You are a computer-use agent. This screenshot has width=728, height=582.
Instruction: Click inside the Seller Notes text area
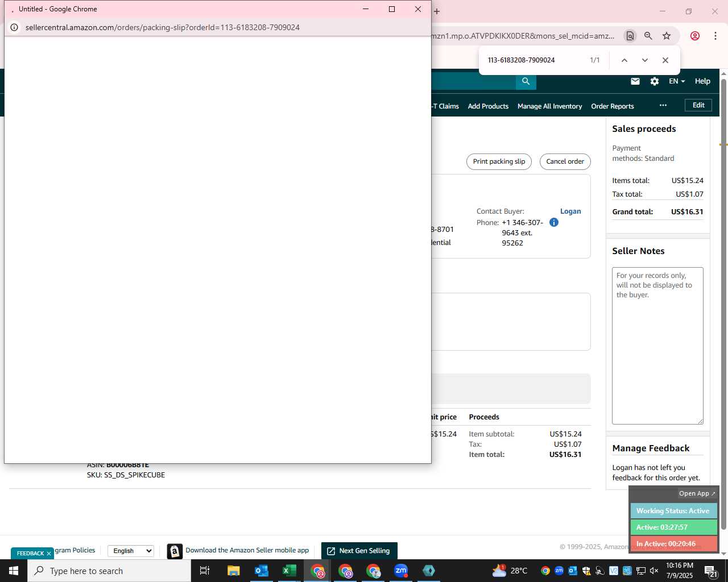[x=657, y=346]
